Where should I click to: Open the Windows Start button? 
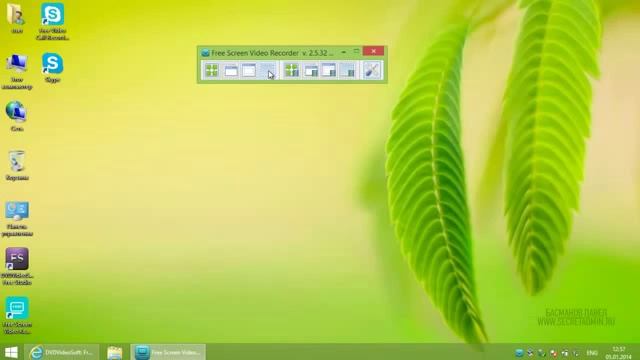(x=11, y=352)
